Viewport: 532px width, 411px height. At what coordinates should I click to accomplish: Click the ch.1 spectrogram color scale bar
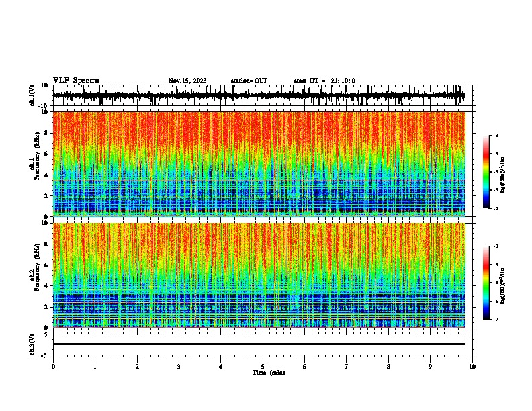486,172
